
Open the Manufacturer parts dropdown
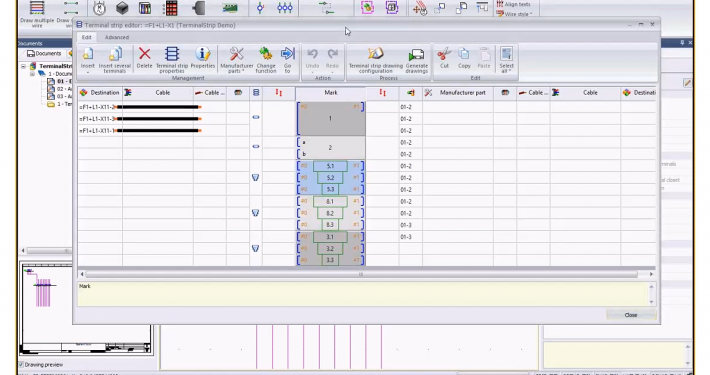[236, 60]
